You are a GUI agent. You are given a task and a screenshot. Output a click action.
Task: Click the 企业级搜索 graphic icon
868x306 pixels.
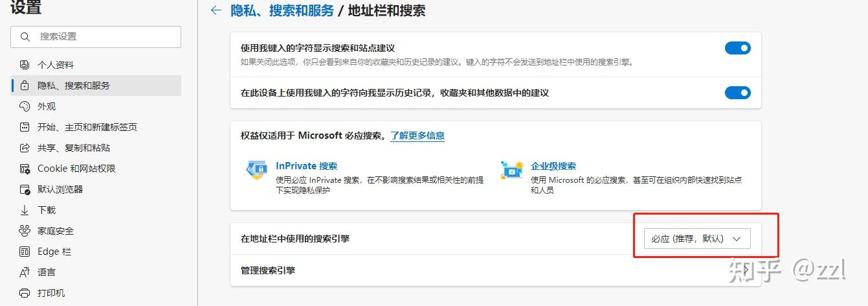[x=512, y=171]
